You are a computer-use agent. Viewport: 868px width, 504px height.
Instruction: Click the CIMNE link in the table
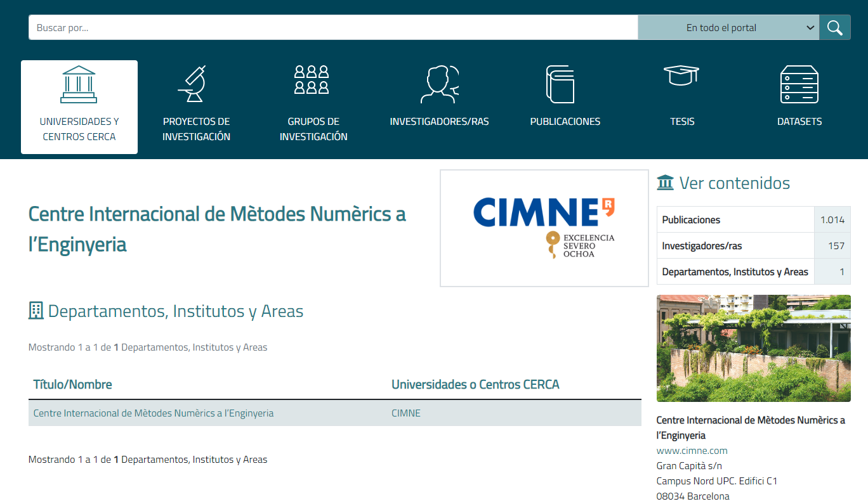[x=406, y=413]
